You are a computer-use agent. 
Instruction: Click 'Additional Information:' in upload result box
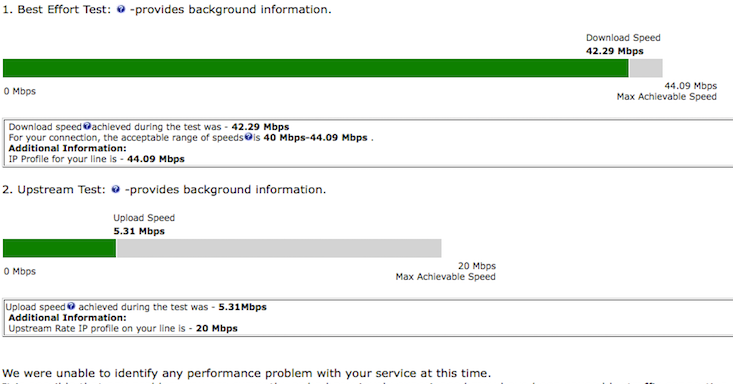tap(67, 318)
